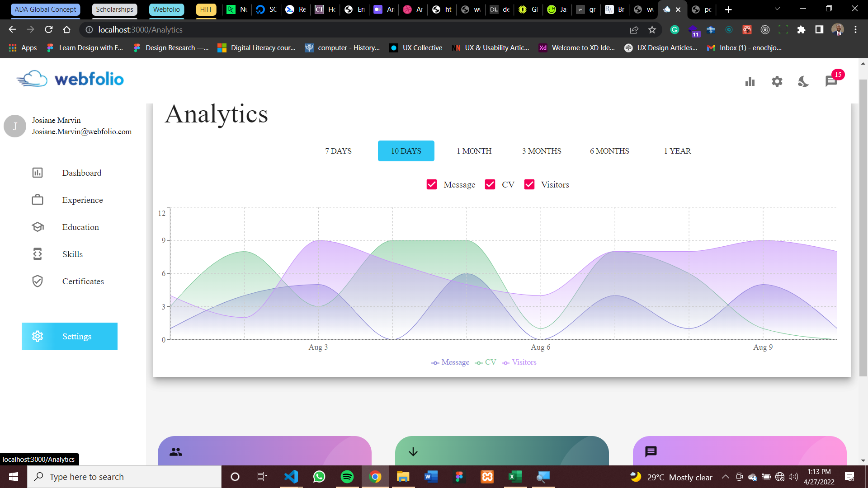Open Chrome tab search dropdown arrow
The width and height of the screenshot is (868, 488).
(777, 9)
